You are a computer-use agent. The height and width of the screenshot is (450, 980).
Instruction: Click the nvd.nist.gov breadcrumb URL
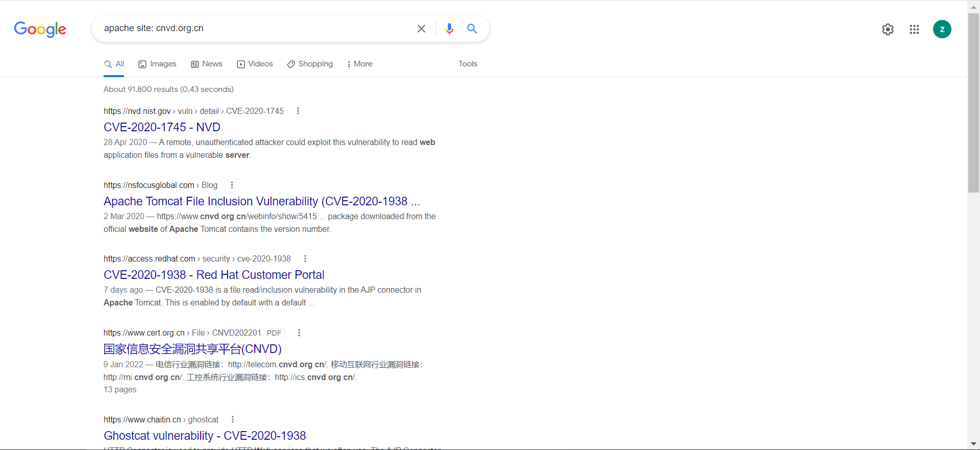tap(193, 111)
